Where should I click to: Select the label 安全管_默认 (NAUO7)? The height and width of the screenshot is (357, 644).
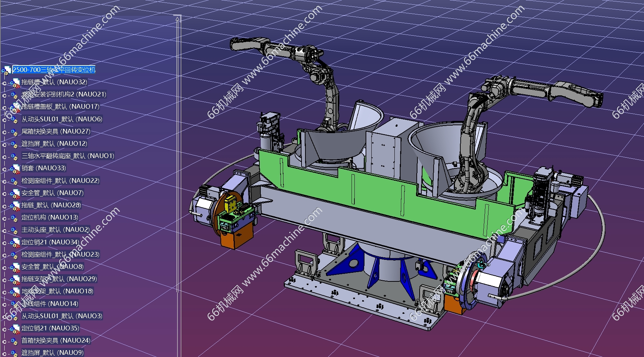(x=53, y=193)
